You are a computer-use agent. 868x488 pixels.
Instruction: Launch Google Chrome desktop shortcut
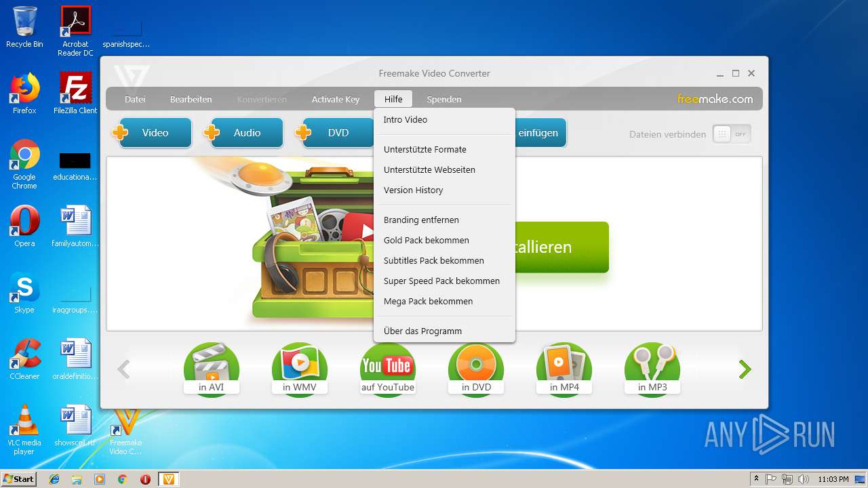pos(24,164)
